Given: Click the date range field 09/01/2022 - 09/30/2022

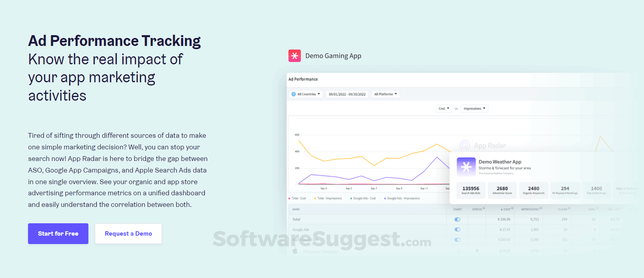Looking at the screenshot, I should pyautogui.click(x=347, y=94).
